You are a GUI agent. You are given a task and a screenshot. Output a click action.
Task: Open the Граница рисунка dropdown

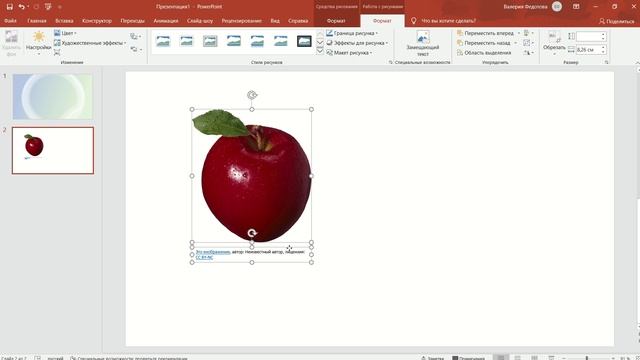352,33
